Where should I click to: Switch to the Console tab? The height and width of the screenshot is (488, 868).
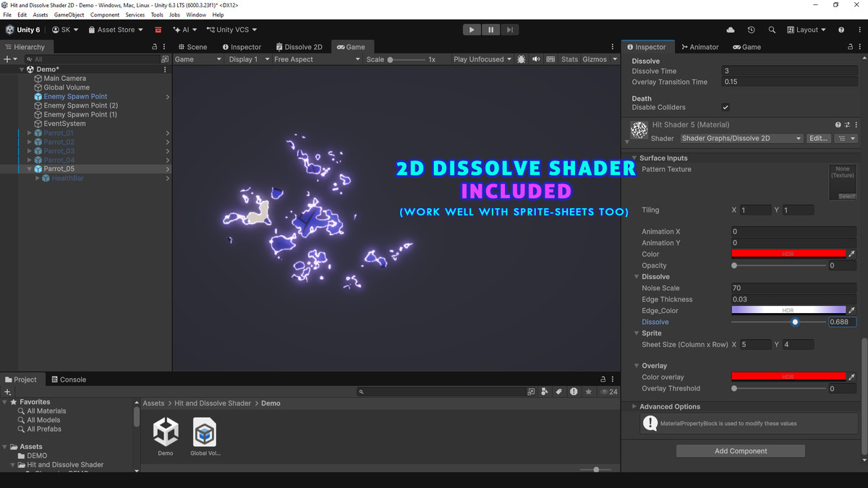(x=68, y=380)
